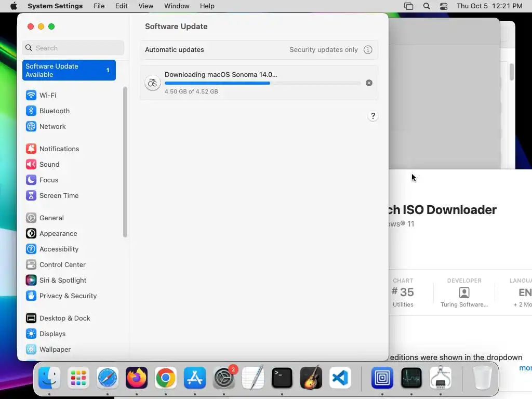Click the Turing Software developer in App Store
The image size is (532, 399).
coord(464,292)
